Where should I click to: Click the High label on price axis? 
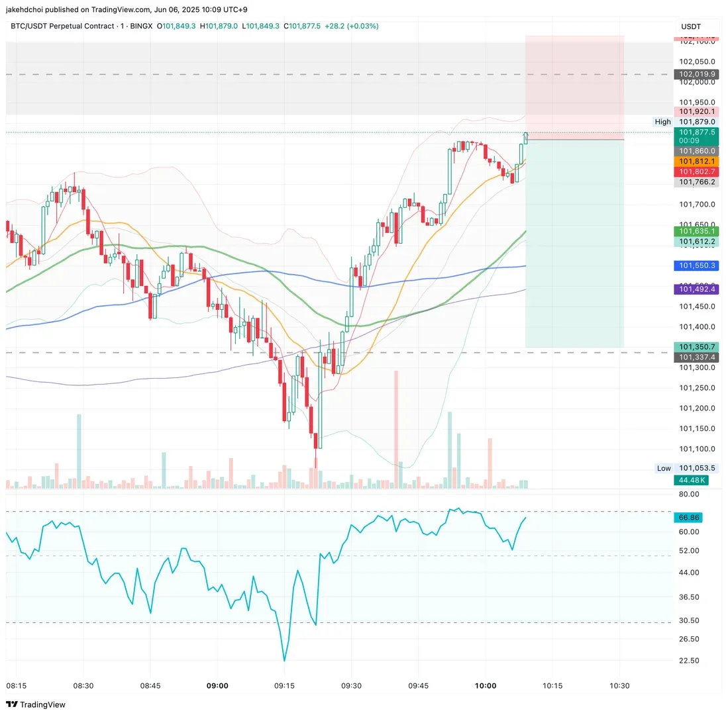(662, 122)
